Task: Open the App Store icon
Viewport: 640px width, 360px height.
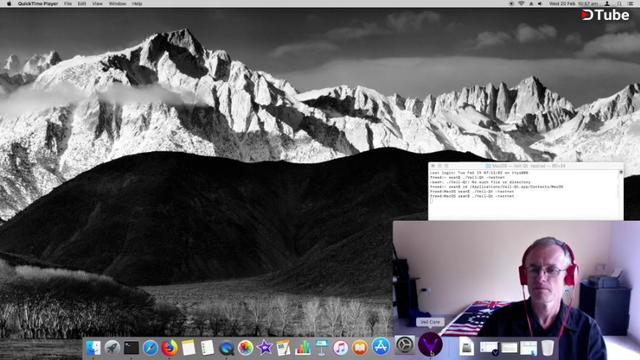Action: click(x=380, y=347)
